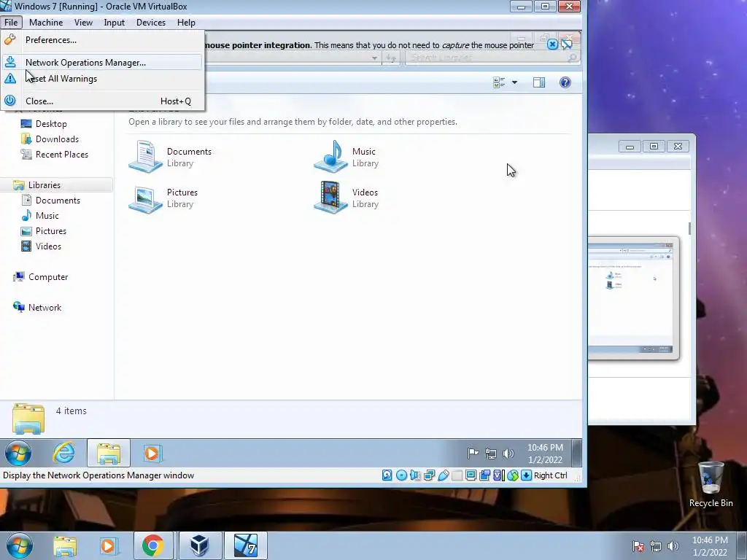Click host tray volume icon
747x560 pixels.
point(673,546)
